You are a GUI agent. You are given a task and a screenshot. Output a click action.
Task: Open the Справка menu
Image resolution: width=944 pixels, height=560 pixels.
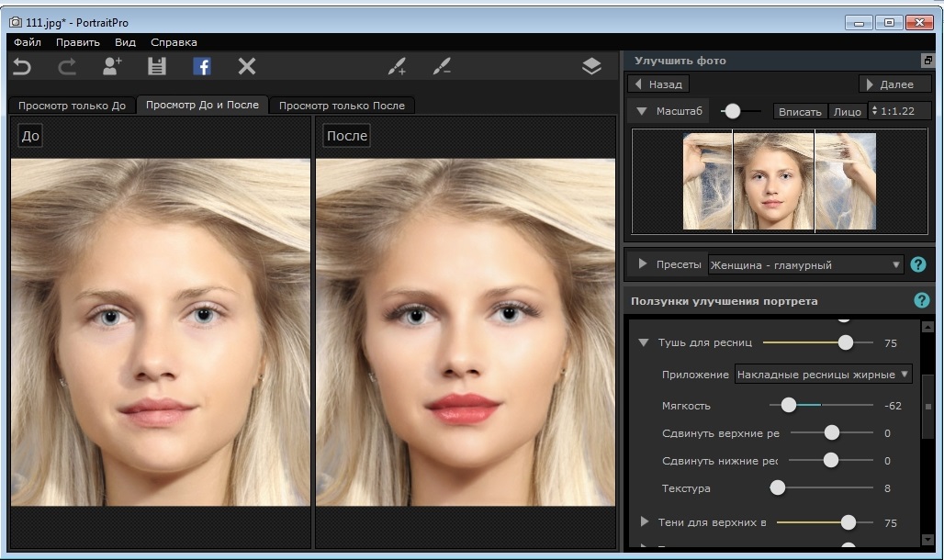click(x=174, y=42)
